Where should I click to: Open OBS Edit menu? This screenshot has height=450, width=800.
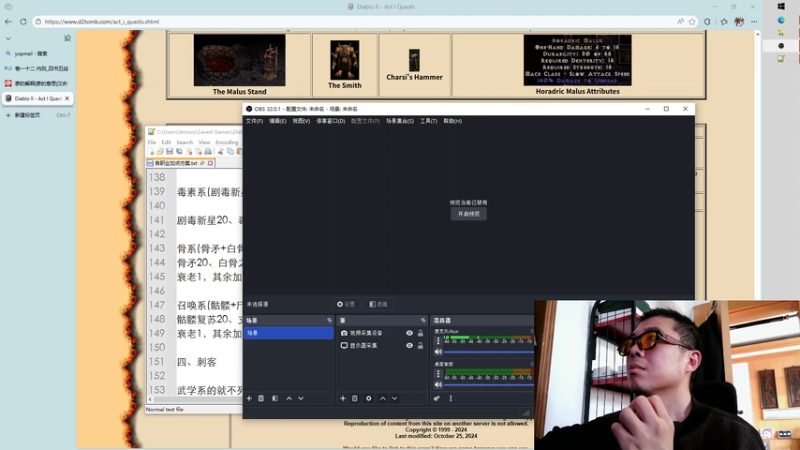[278, 121]
